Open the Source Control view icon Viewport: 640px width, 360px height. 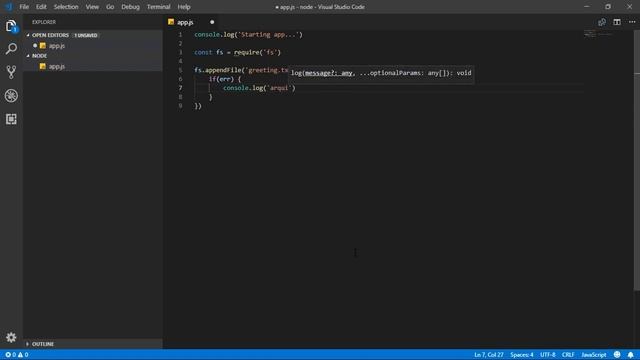tap(11, 72)
